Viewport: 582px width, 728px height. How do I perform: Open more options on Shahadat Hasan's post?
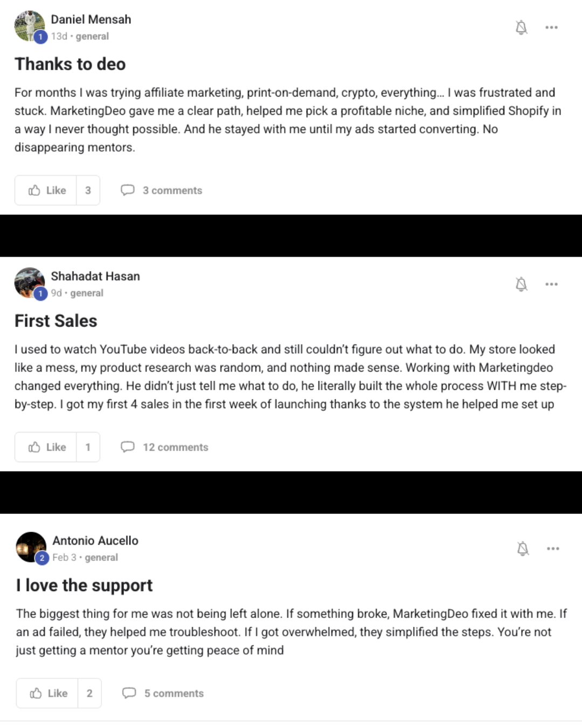[551, 284]
